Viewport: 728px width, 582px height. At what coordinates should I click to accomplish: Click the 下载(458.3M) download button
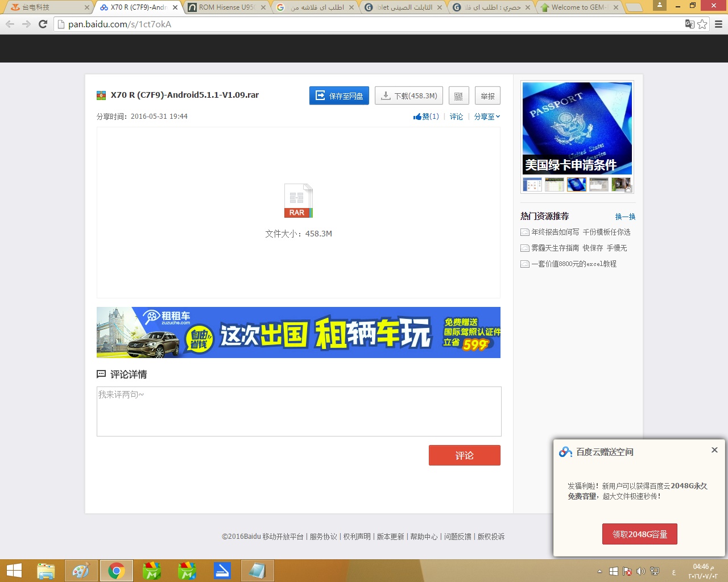pyautogui.click(x=409, y=96)
